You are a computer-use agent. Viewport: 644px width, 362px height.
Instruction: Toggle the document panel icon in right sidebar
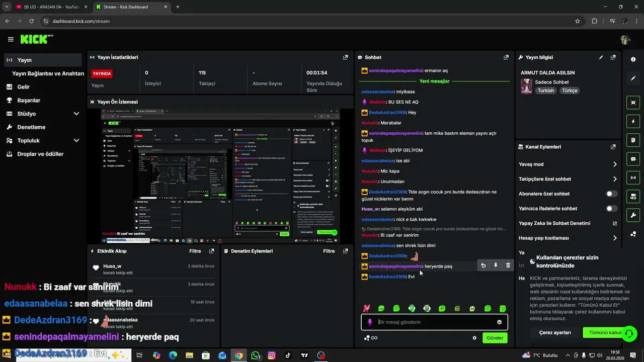(x=633, y=140)
